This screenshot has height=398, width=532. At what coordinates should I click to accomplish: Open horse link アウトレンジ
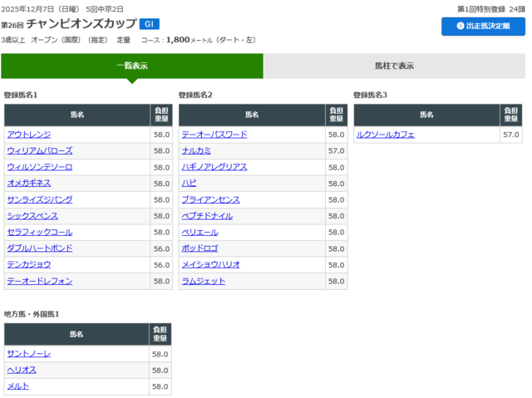[29, 135]
